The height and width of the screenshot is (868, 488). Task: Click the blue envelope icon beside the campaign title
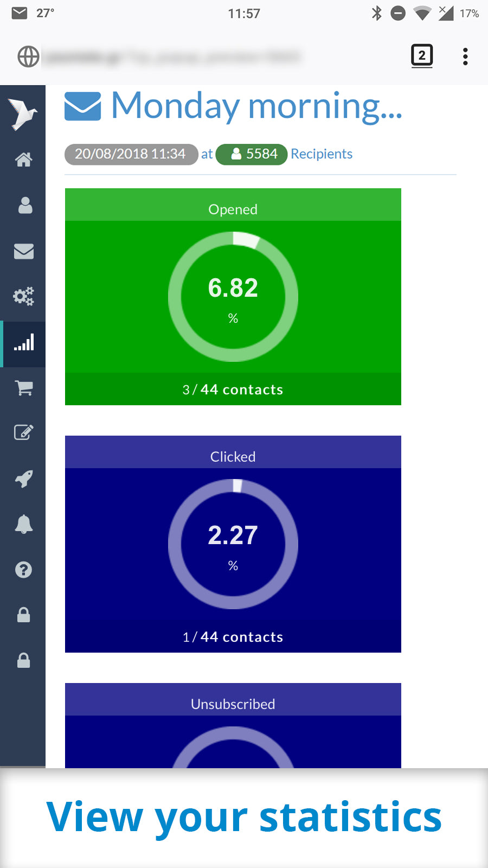pyautogui.click(x=82, y=106)
